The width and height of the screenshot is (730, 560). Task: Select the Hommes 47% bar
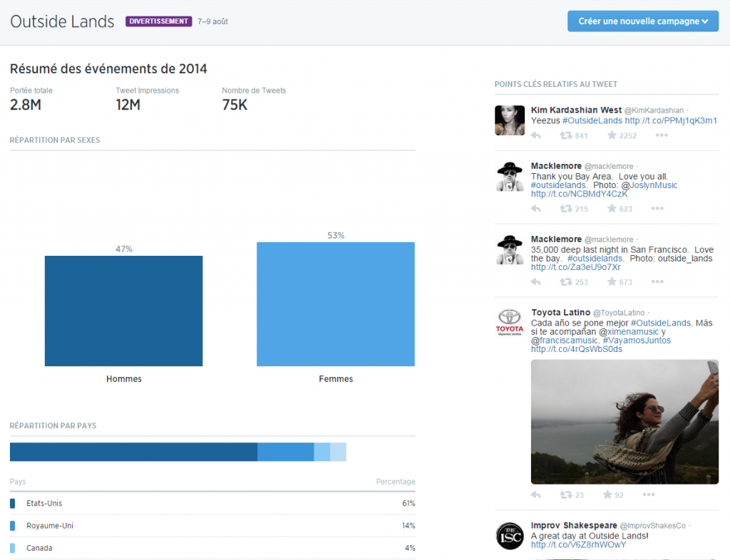tap(124, 311)
